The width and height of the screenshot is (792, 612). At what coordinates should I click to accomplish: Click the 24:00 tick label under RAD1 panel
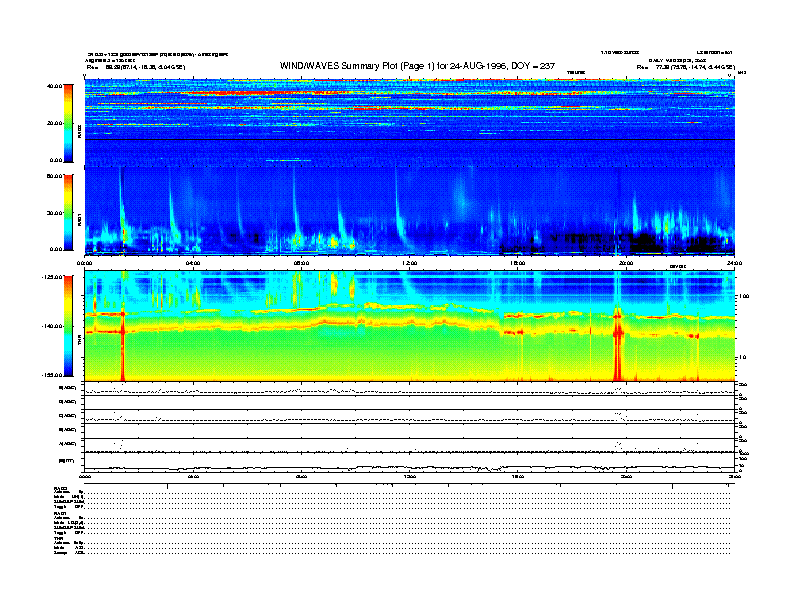[734, 263]
